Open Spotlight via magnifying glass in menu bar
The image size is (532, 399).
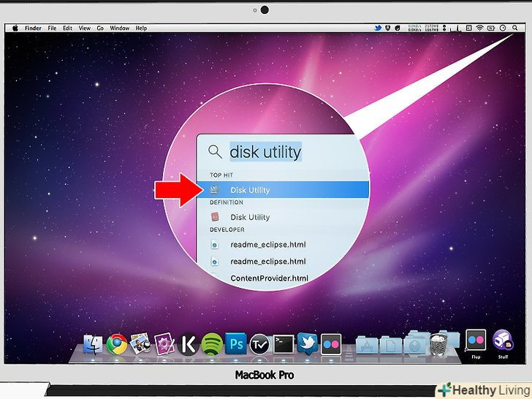[514, 28]
